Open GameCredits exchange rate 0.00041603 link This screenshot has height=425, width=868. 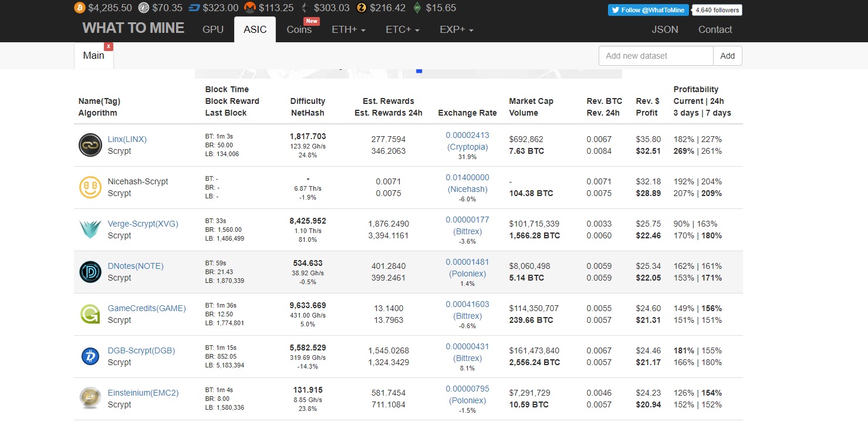pyautogui.click(x=467, y=304)
